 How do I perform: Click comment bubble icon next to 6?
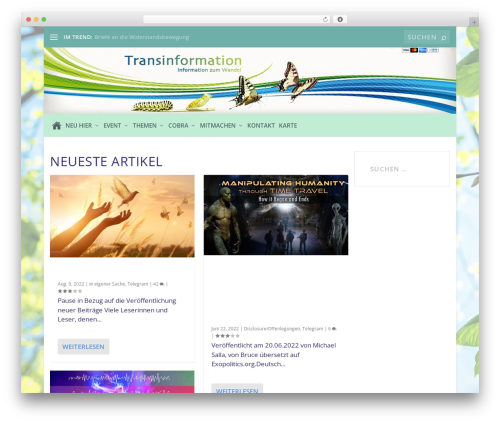(x=334, y=329)
